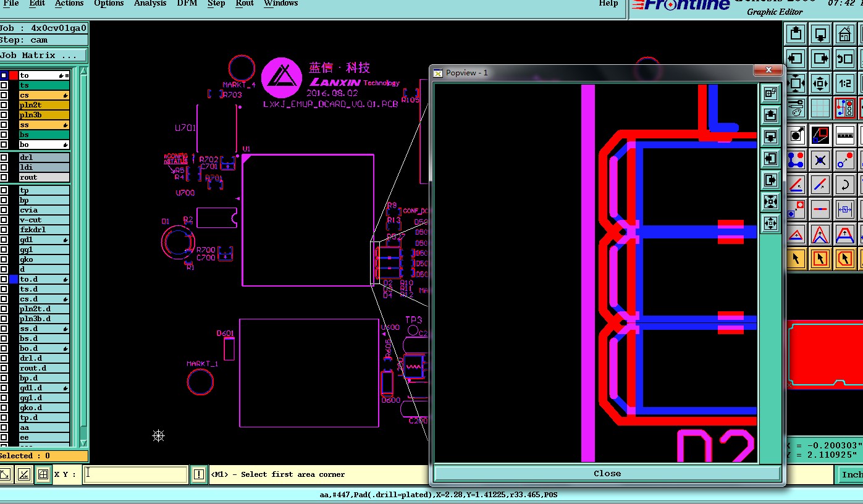Toggle checkbox for layer v-cut
Screen dimensions: 863x504
(x=4, y=220)
